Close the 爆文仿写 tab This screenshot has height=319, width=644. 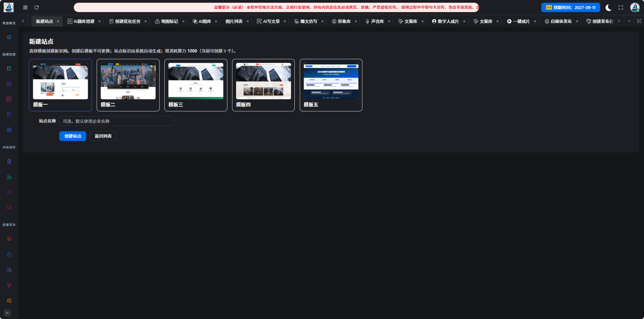pyautogui.click(x=323, y=21)
